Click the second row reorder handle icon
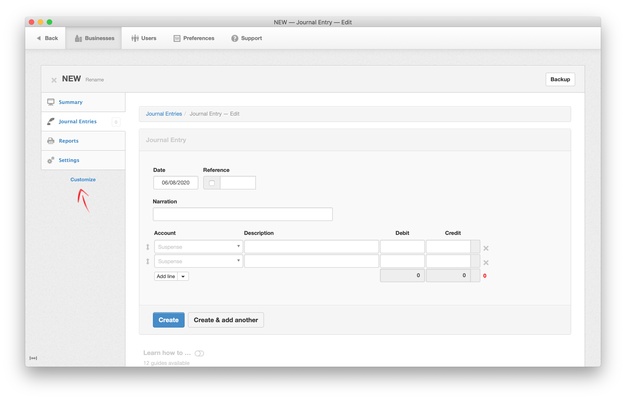The image size is (626, 400). [148, 261]
